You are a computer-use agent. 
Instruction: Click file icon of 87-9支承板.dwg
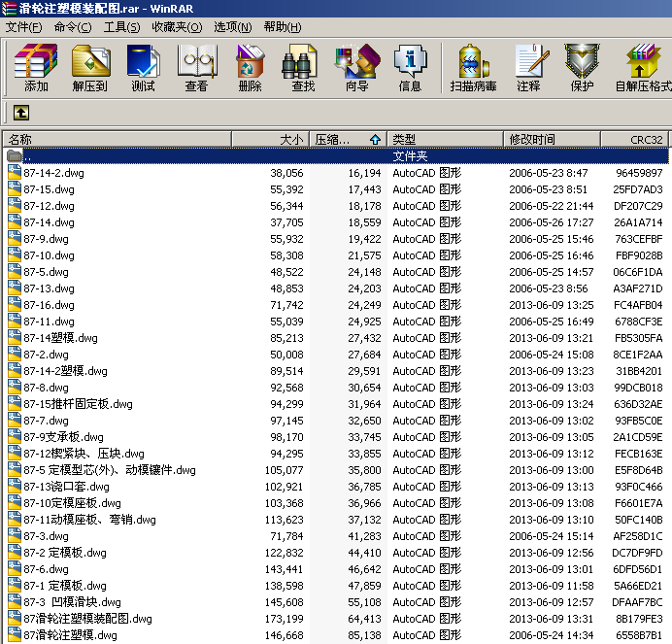(15, 436)
